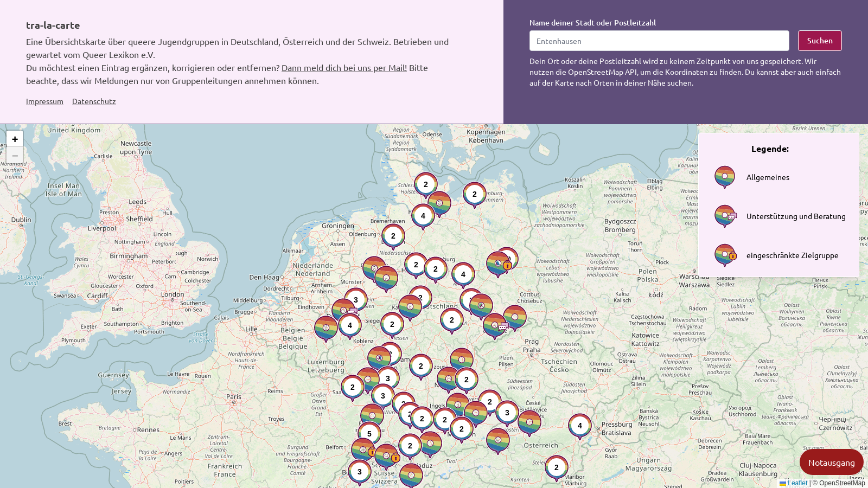Open the cluster of 2 beside Oldenburg
The image size is (868, 488).
[x=393, y=237]
